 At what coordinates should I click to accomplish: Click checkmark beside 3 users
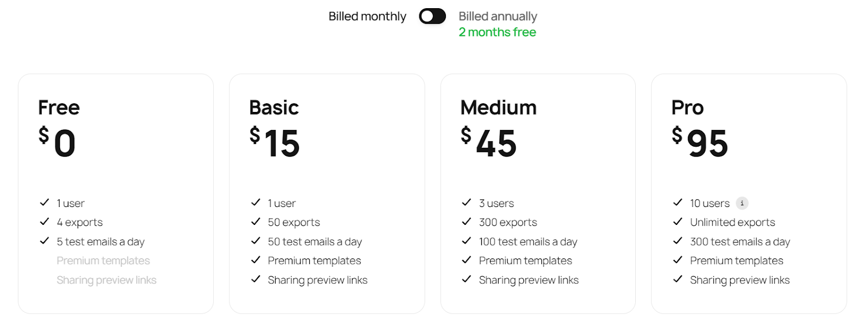tap(467, 203)
